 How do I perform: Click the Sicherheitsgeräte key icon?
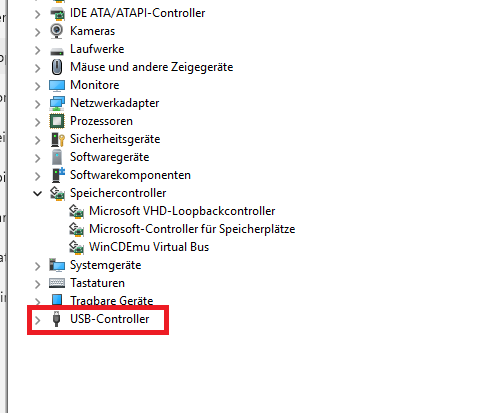click(57, 139)
